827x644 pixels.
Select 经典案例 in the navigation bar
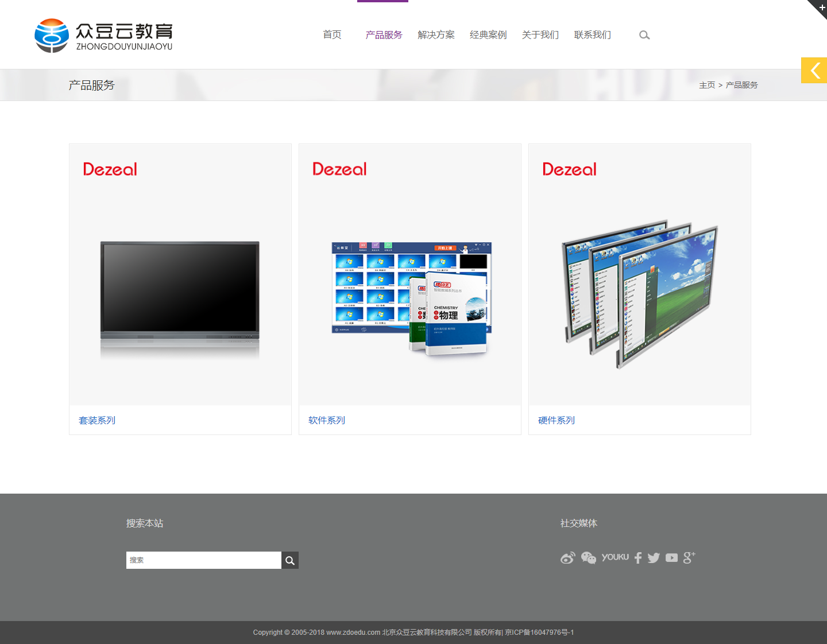pos(488,35)
